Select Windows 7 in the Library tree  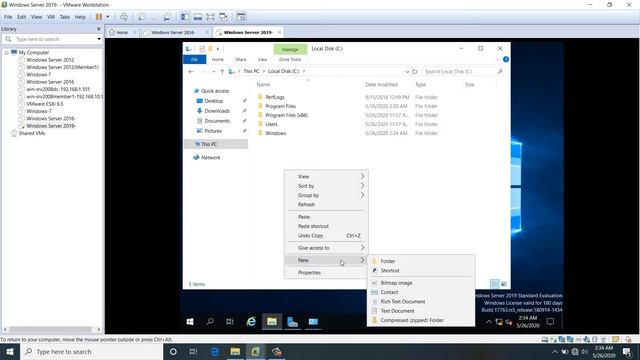pyautogui.click(x=39, y=74)
